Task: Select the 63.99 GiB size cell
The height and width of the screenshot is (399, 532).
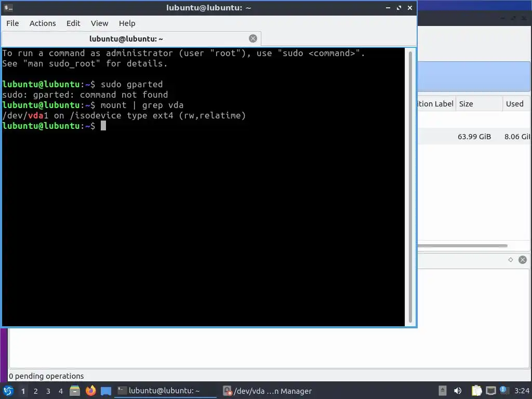Action: point(474,137)
